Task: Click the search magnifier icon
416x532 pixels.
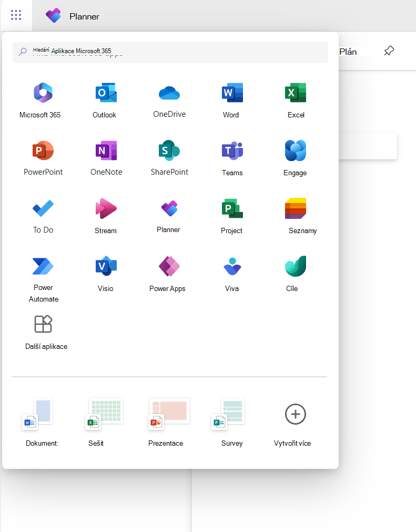Action: 23,52
